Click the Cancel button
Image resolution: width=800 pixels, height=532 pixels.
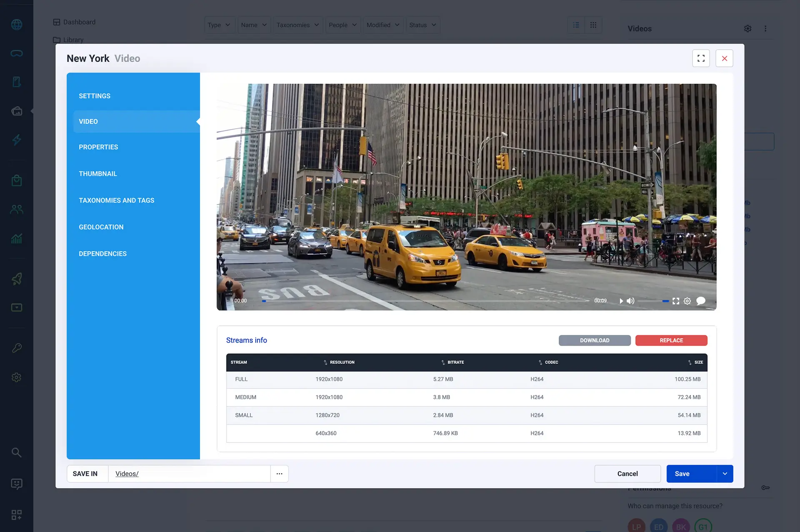(x=627, y=474)
